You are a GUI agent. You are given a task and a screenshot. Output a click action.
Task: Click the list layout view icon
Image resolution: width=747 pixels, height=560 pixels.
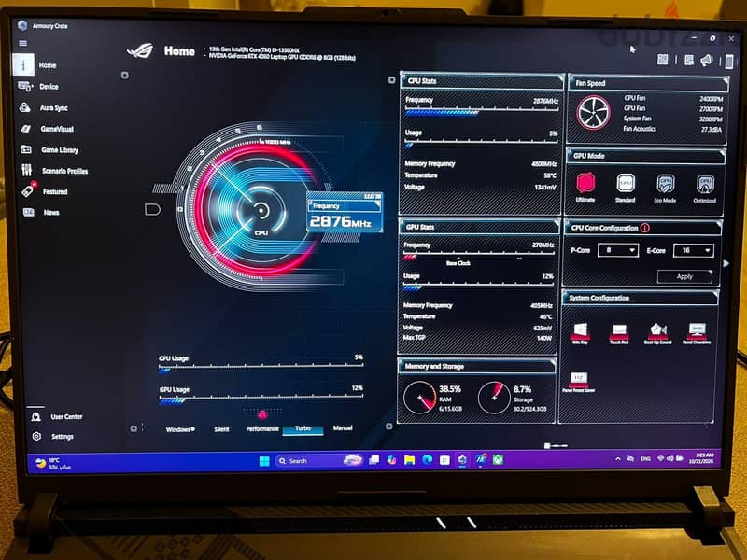click(689, 60)
